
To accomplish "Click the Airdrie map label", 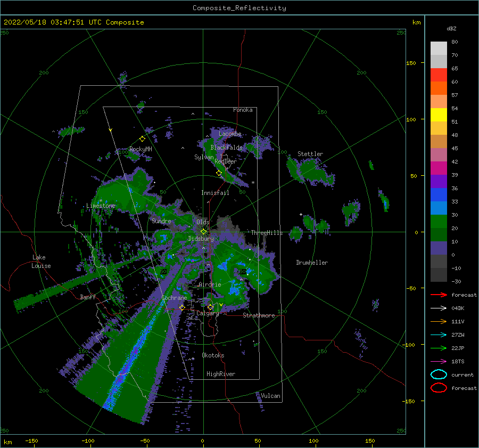I will coord(210,284).
